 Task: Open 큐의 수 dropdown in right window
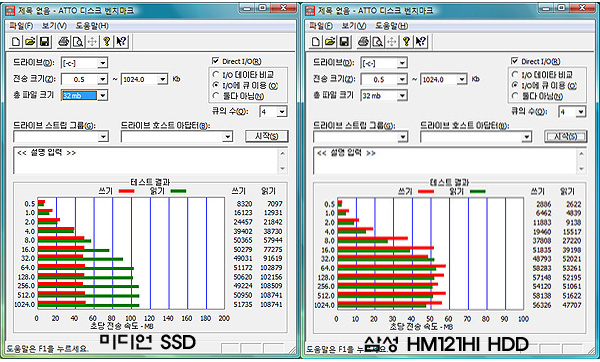coord(581,112)
